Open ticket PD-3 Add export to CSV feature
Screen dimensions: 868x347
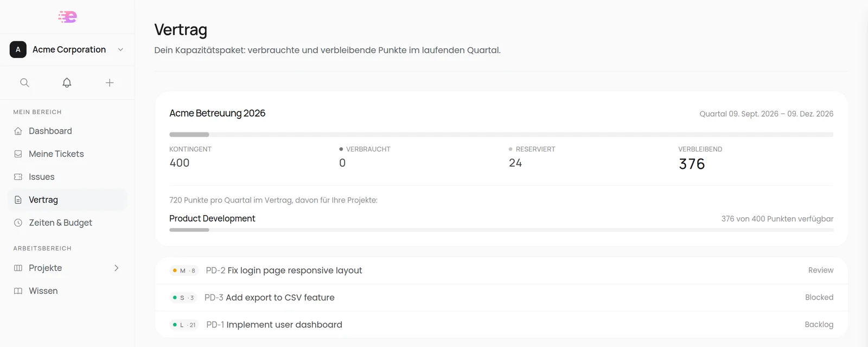(x=501, y=298)
